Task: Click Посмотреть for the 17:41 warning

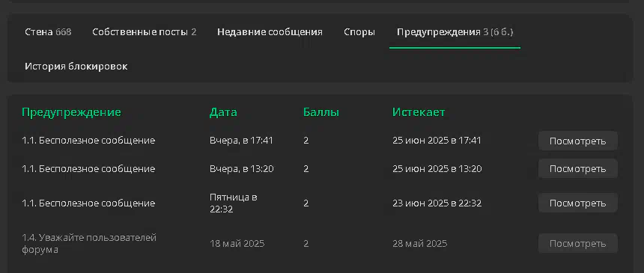Action: (x=578, y=141)
